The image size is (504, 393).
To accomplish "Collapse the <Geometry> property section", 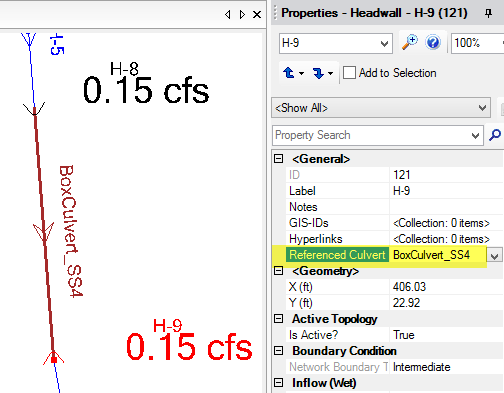I will pos(279,271).
